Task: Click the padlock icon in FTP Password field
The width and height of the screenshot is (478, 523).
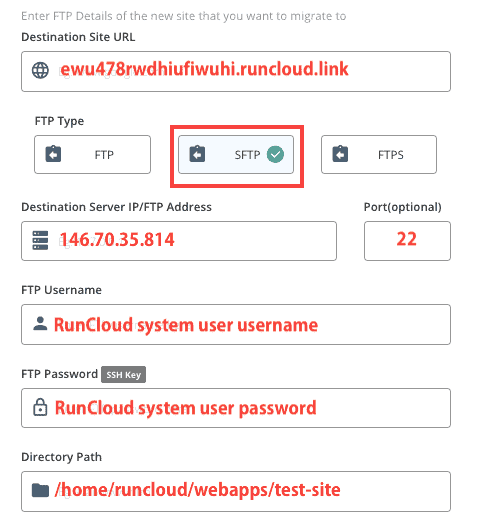Action: (x=40, y=407)
